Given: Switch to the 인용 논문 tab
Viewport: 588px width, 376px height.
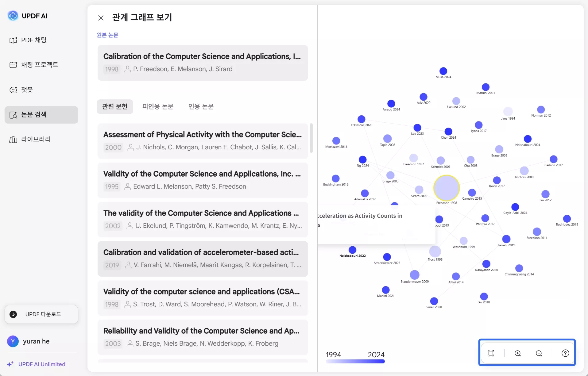Looking at the screenshot, I should [x=201, y=106].
